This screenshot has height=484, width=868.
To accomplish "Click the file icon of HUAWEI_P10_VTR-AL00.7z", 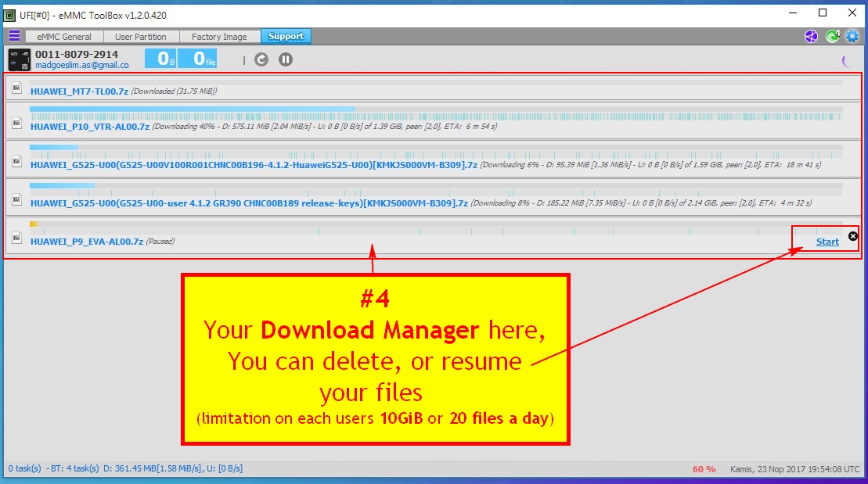I will [17, 123].
